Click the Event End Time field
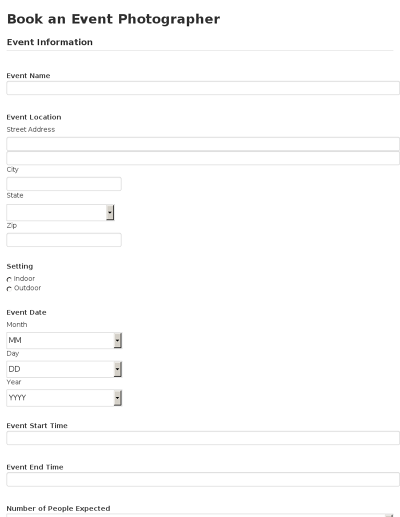400x517 pixels. [x=203, y=479]
